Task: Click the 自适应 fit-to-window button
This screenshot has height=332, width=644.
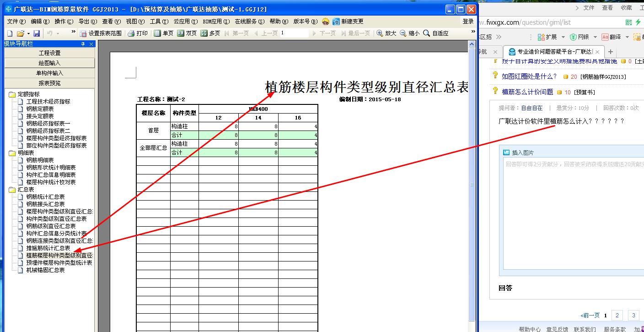Action: [436, 33]
